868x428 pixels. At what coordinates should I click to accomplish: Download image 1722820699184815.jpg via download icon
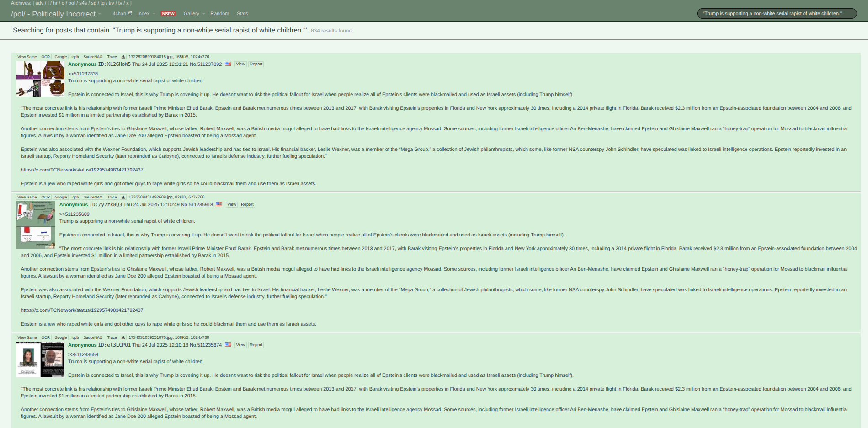123,57
